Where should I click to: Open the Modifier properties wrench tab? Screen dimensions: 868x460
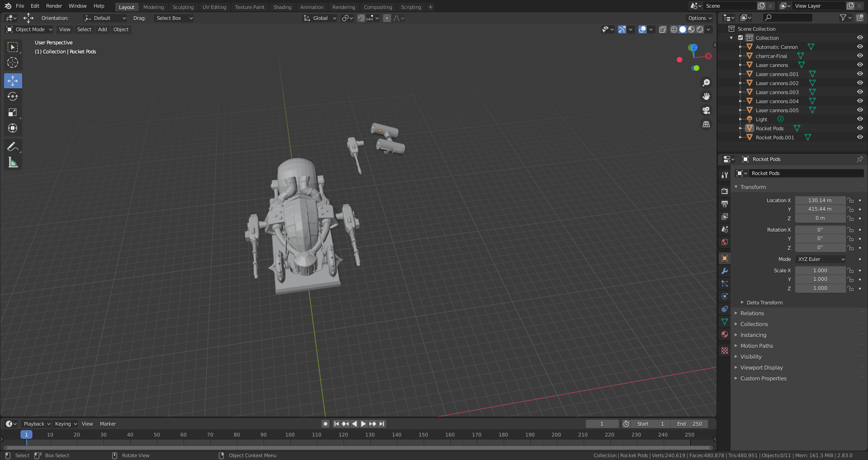pos(725,271)
